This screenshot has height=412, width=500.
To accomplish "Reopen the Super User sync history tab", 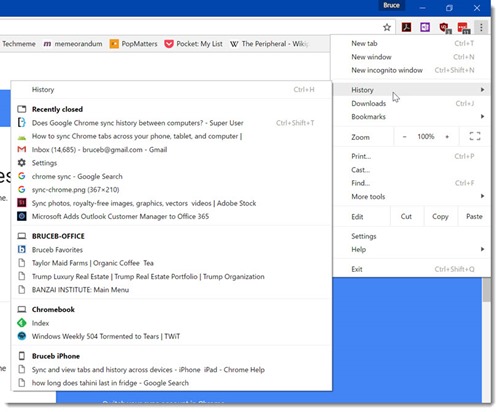I will [x=172, y=123].
